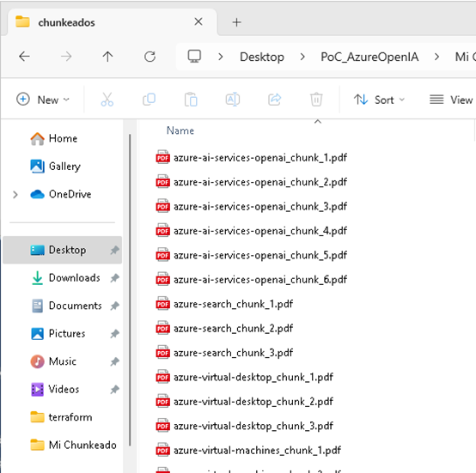The width and height of the screenshot is (476, 473).
Task: Select azure-ai-services-openai_chunk_1.pdf
Action: [x=252, y=158]
